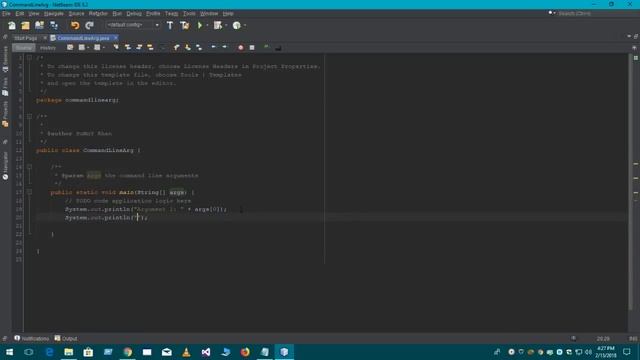Open the Refactor menu
640x360 pixels.
pos(98,13)
